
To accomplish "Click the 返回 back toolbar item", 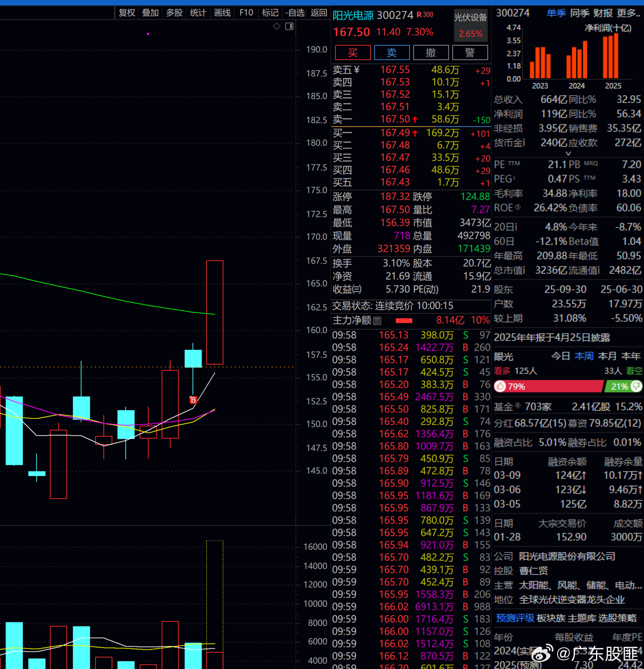I will [x=319, y=13].
